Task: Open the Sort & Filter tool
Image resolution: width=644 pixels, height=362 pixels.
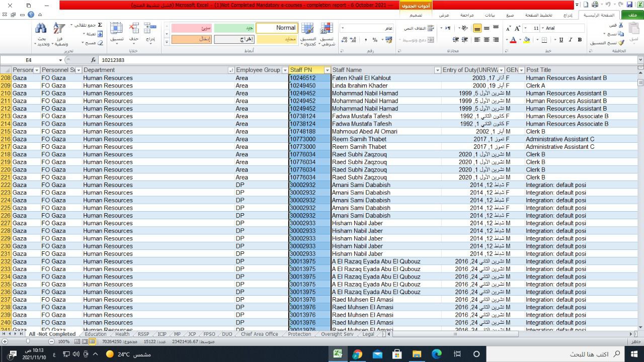Action: pyautogui.click(x=59, y=29)
